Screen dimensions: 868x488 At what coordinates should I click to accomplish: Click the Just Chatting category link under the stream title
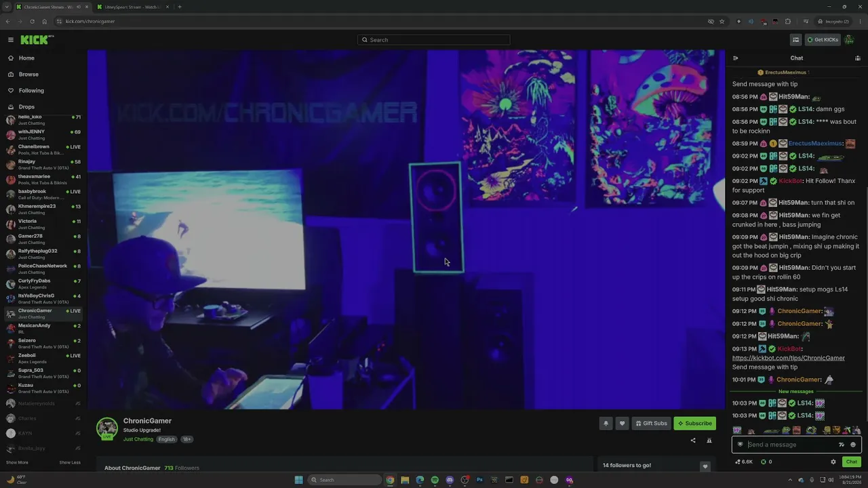[138, 439]
